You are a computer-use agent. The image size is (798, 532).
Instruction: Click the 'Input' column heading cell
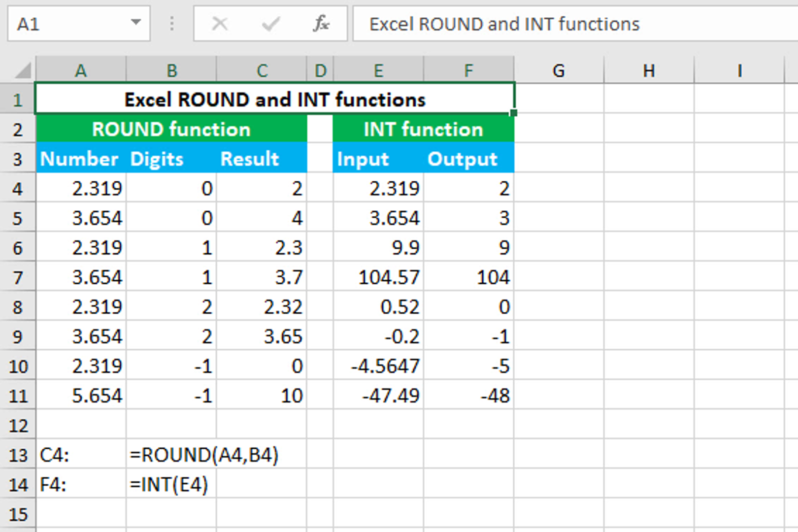[378, 159]
